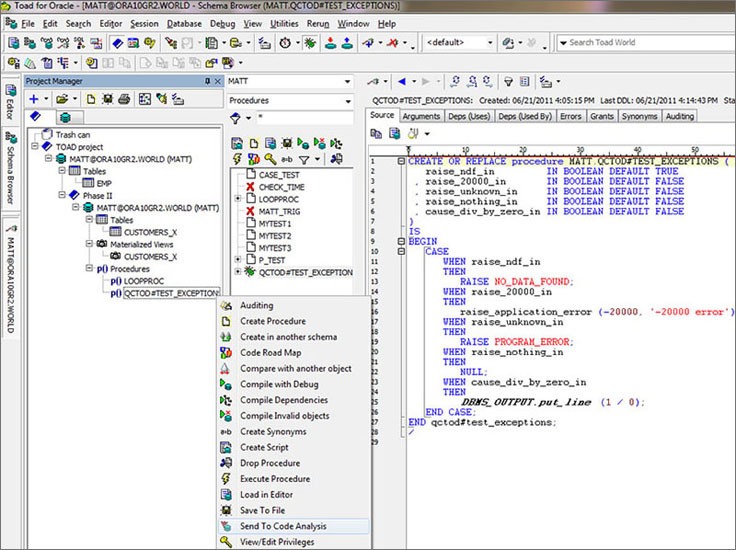This screenshot has width=736, height=550.
Task: Pin the Project Manager panel
Action: click(x=207, y=81)
